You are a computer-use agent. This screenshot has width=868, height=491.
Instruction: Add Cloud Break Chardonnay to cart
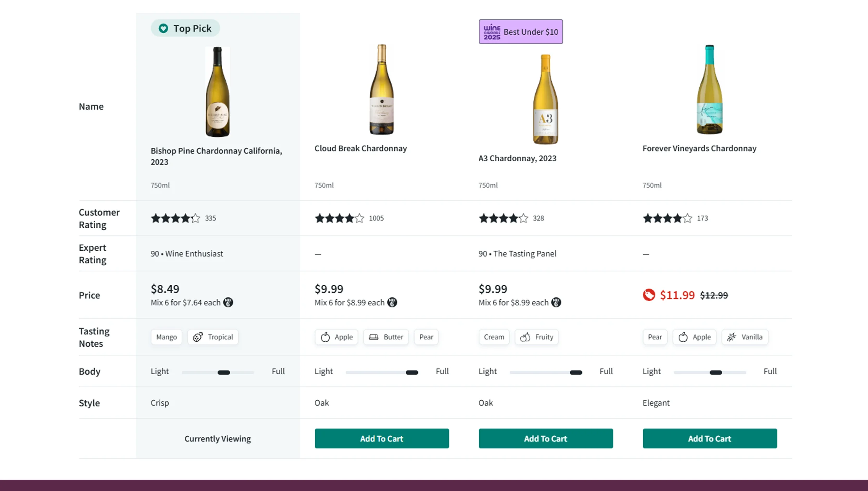381,439
